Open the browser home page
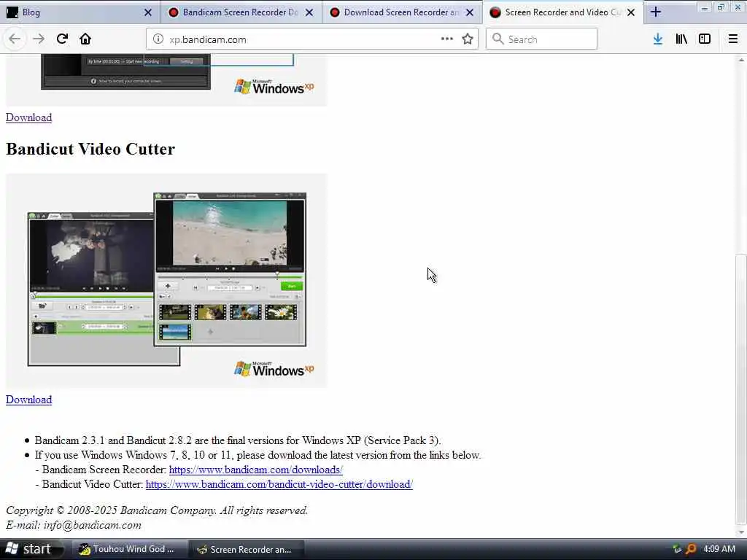 [x=85, y=39]
